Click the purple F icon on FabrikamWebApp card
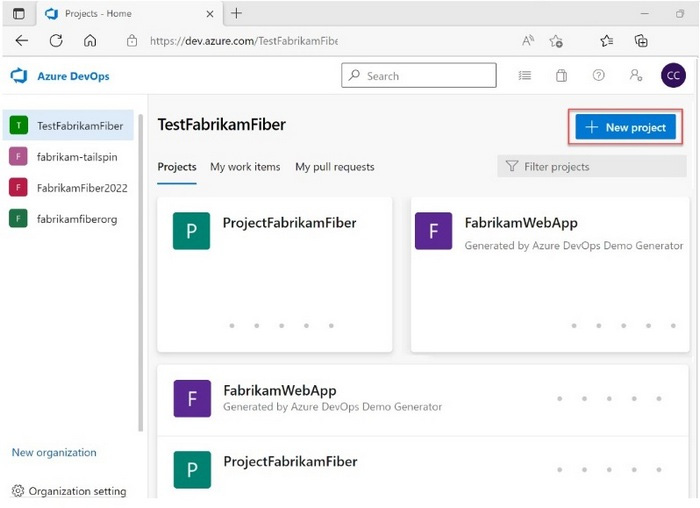 (433, 231)
